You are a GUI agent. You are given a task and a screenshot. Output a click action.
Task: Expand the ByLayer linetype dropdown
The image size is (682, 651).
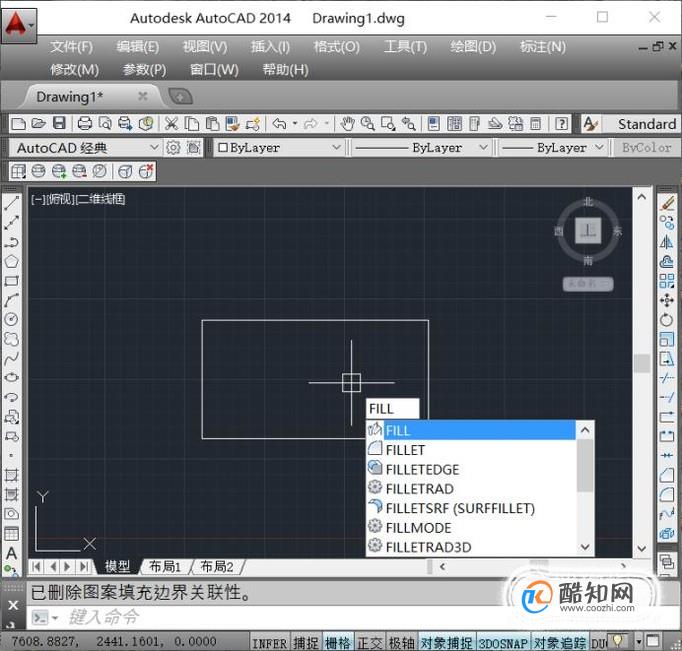pyautogui.click(x=421, y=148)
